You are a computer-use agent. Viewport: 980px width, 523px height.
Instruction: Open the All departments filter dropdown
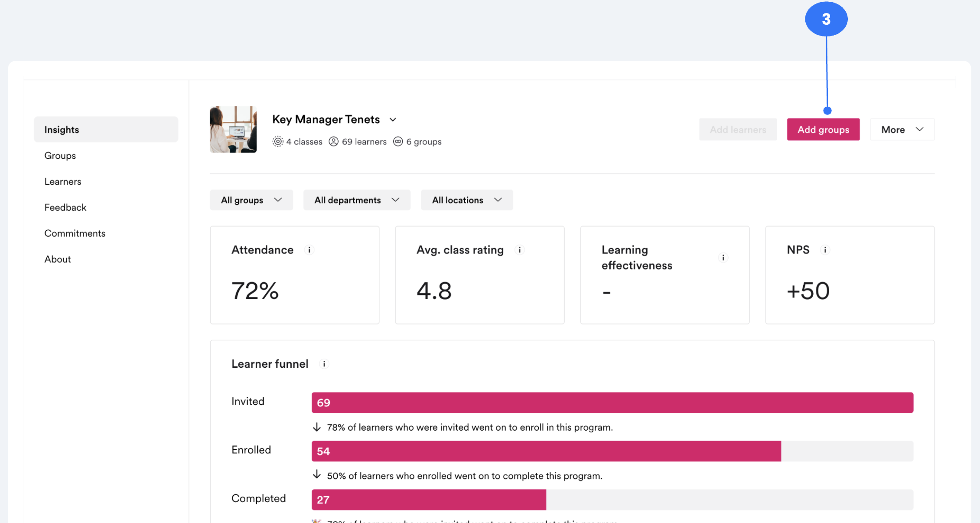coord(357,200)
